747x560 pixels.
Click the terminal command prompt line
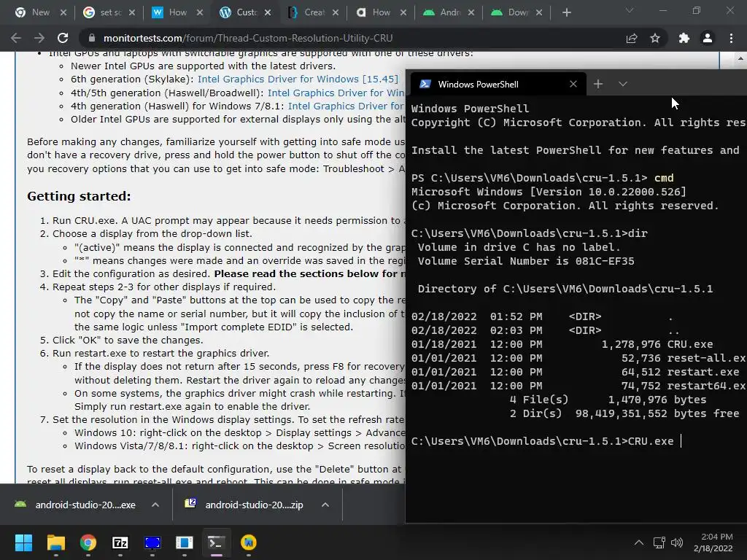[547, 441]
